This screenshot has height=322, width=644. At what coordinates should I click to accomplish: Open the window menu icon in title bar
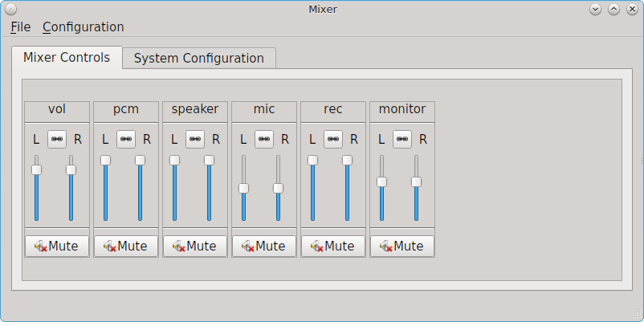(x=10, y=9)
